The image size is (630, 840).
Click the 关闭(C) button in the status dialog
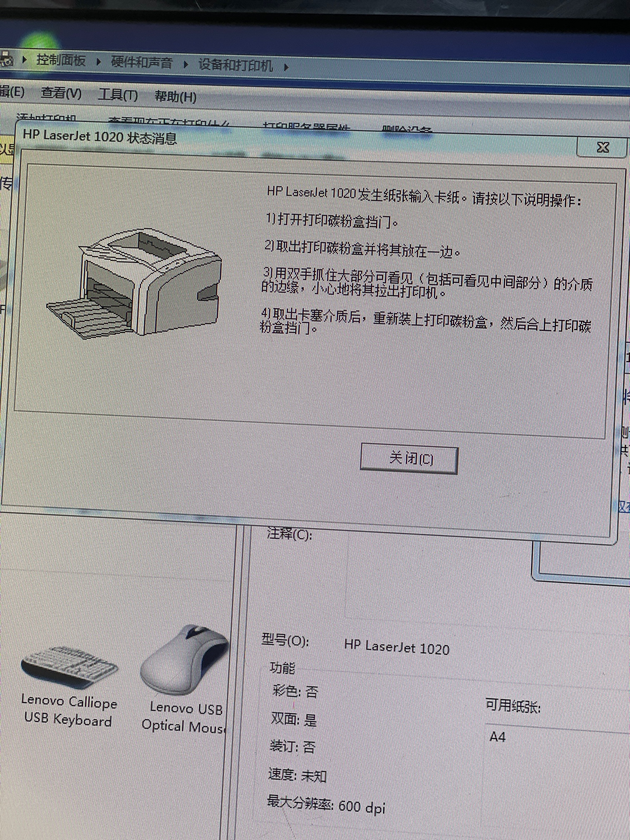point(409,459)
